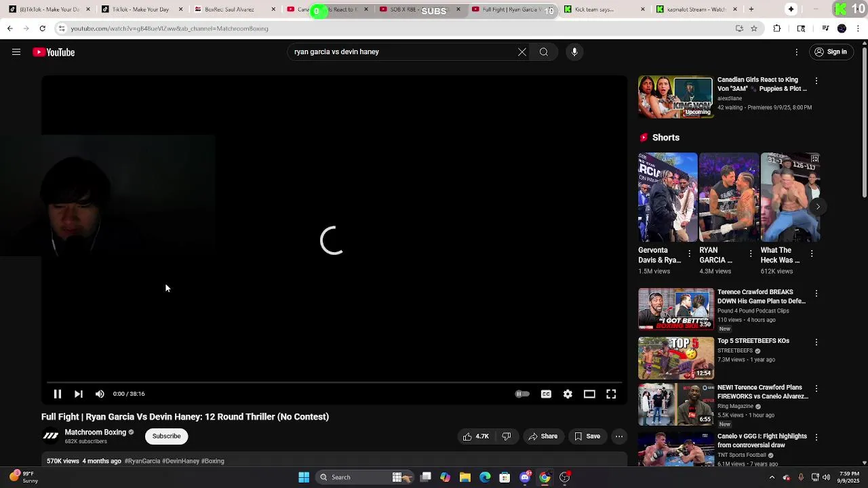This screenshot has height=488, width=868.
Task: Open the YouTube guide hamburger menu
Action: 16,52
